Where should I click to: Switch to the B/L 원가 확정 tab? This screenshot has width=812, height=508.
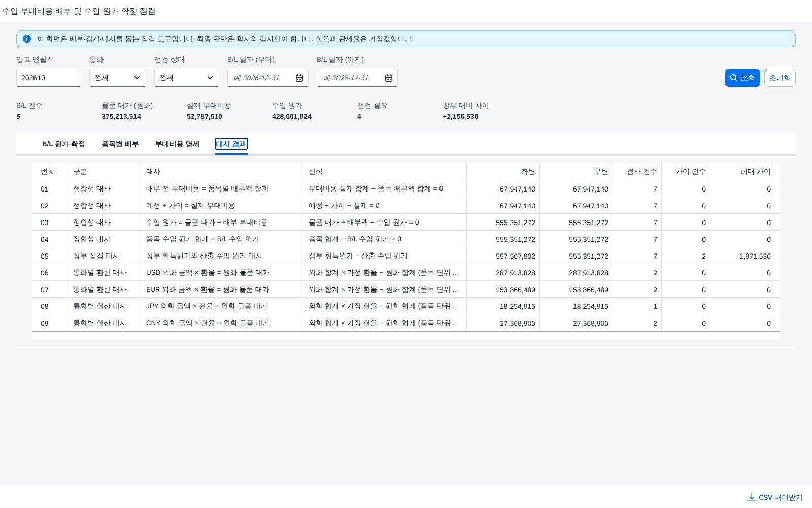pos(63,144)
